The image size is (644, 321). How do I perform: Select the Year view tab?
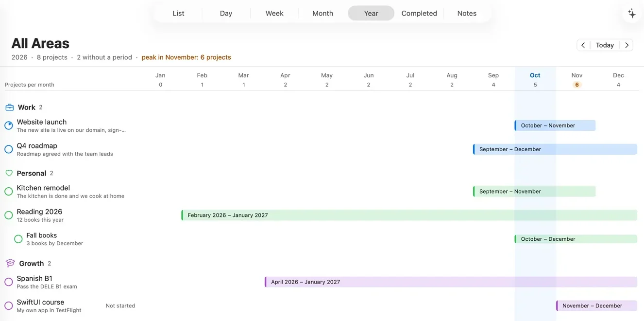[x=371, y=13]
